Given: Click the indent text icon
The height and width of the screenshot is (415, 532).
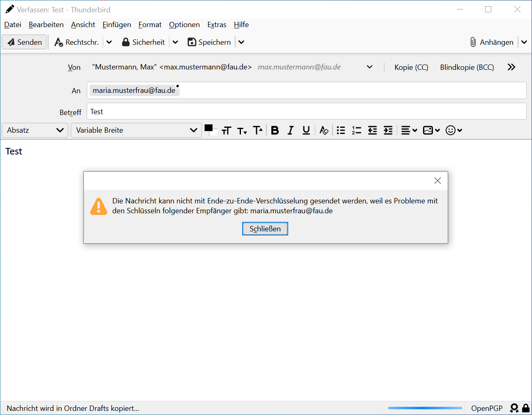Looking at the screenshot, I should 388,130.
